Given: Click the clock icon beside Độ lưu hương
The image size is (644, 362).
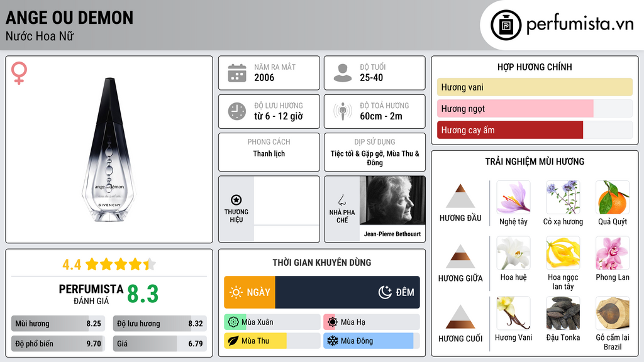Looking at the screenshot, I should pyautogui.click(x=237, y=111).
